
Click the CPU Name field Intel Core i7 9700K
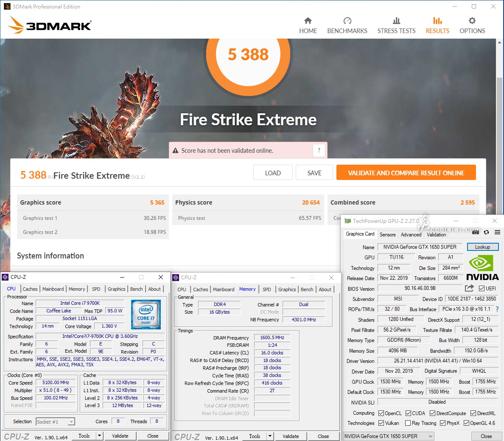(80, 303)
